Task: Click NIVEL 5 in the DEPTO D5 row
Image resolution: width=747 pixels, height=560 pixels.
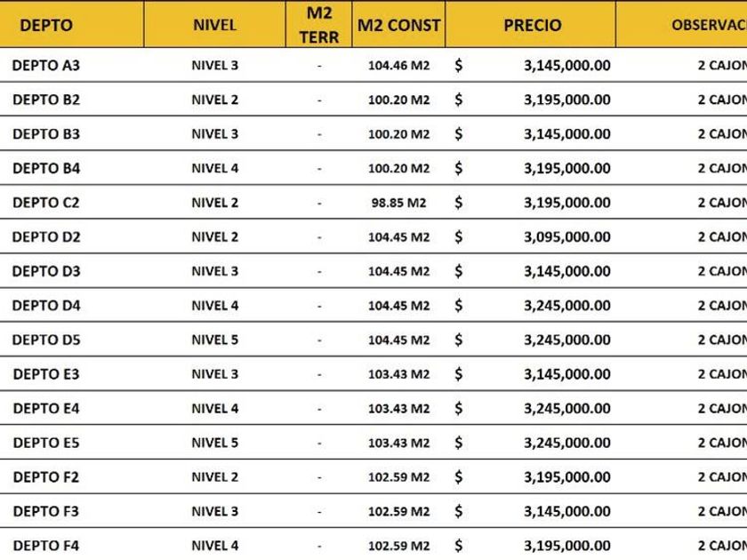Action: [215, 340]
